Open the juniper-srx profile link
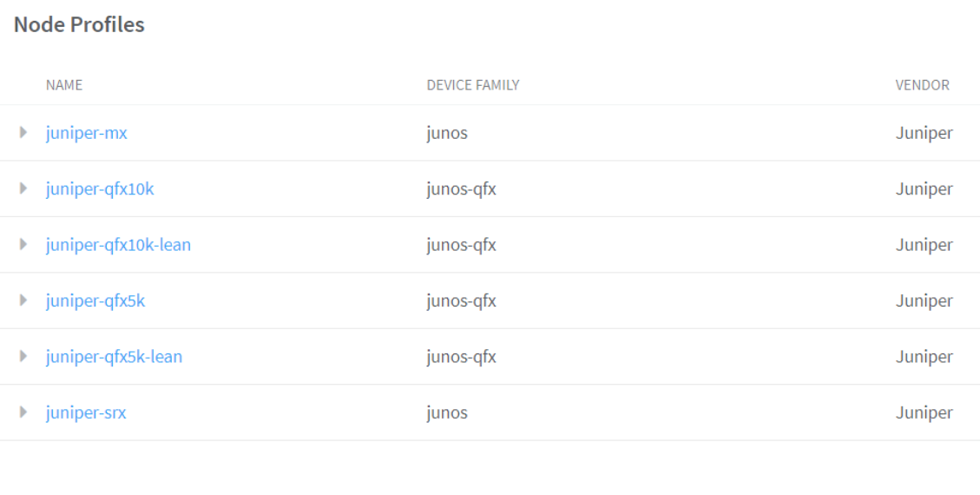The image size is (980, 495). (x=86, y=412)
